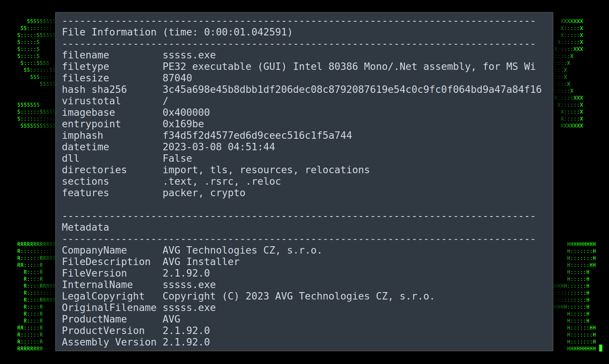Viewport: 609px width, 364px height.
Task: Click the LegalCopyright text value
Action: (298, 296)
